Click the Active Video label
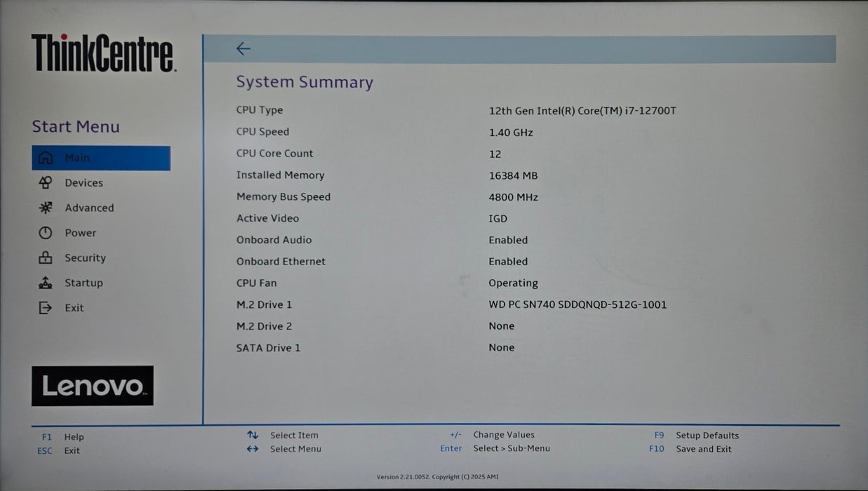This screenshot has width=868, height=491. point(267,219)
